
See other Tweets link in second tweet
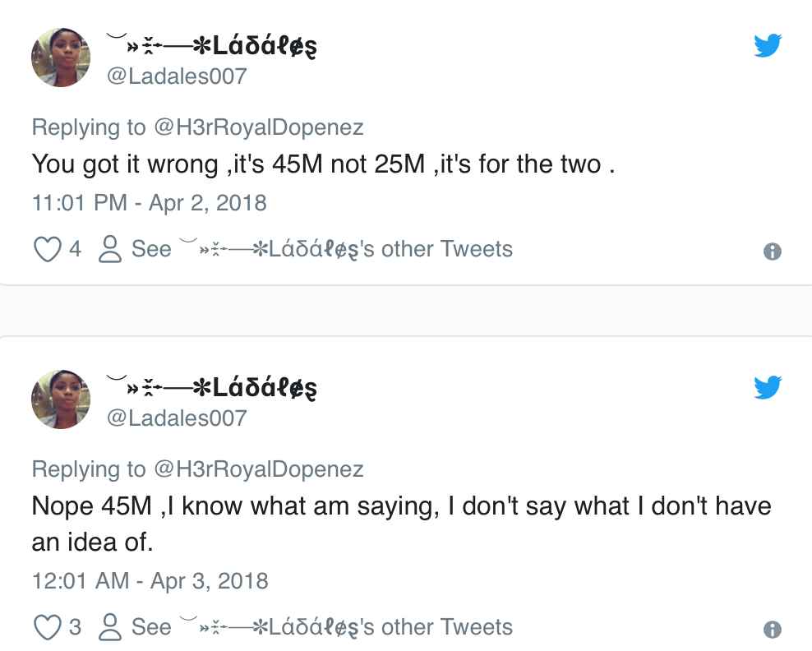321,627
